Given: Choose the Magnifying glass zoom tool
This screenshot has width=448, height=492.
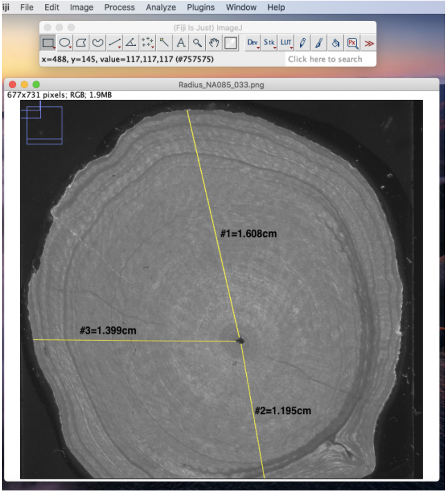Looking at the screenshot, I should [197, 43].
